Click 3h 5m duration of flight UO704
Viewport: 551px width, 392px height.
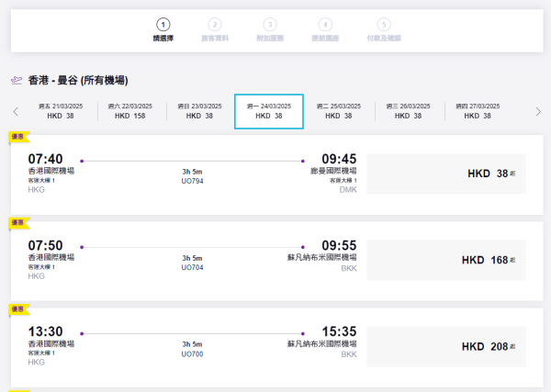click(192, 258)
